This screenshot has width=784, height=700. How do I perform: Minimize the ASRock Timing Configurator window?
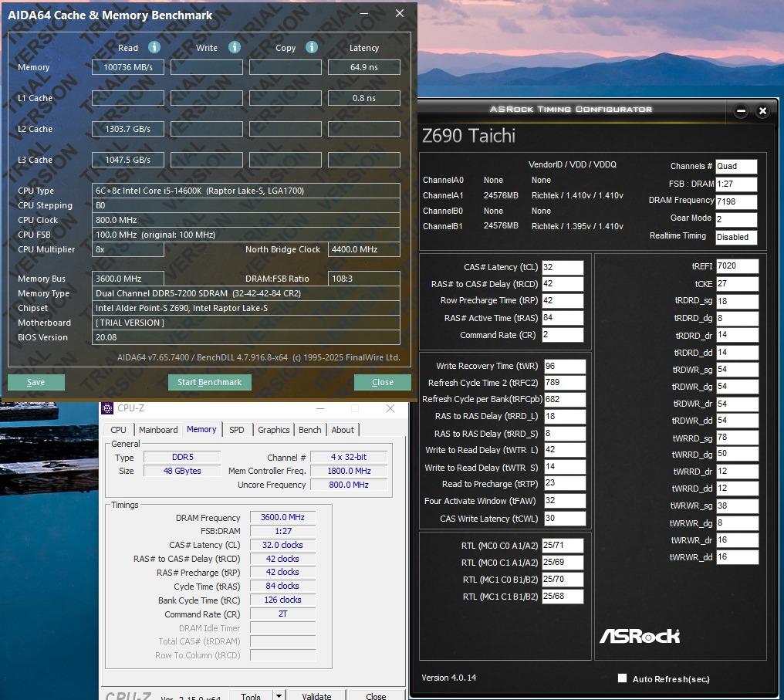[x=741, y=111]
